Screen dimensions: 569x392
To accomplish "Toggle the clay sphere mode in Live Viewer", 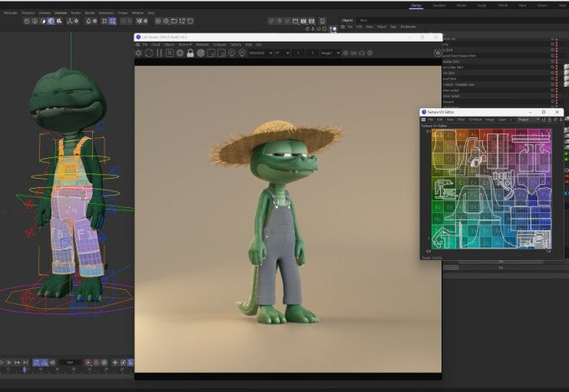I will click(x=201, y=53).
